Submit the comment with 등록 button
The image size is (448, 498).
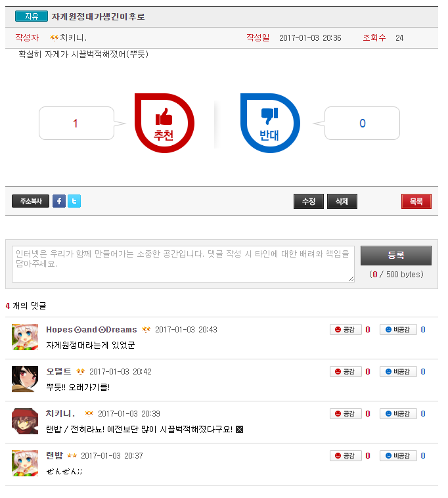[396, 256]
